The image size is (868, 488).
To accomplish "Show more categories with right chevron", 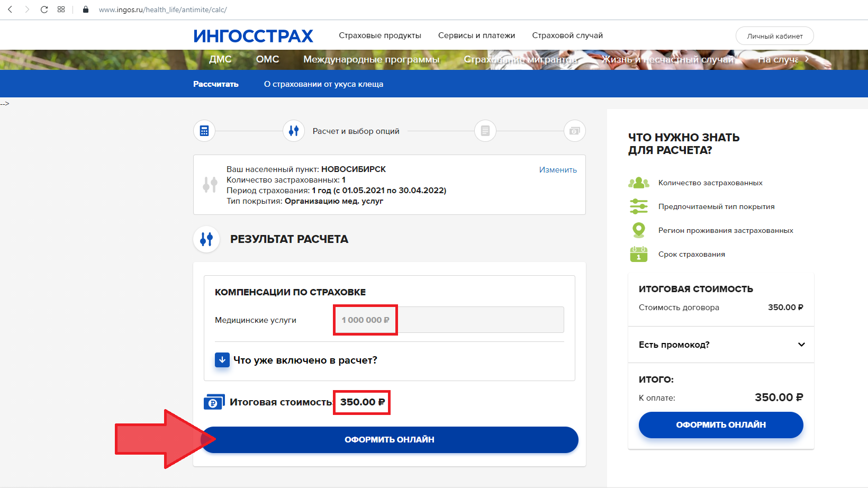I will pyautogui.click(x=807, y=59).
